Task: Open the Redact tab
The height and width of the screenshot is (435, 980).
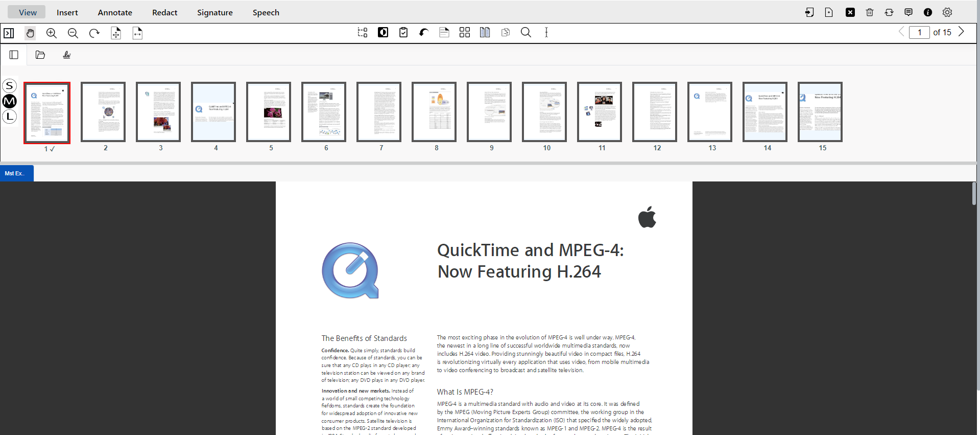Action: pos(164,12)
